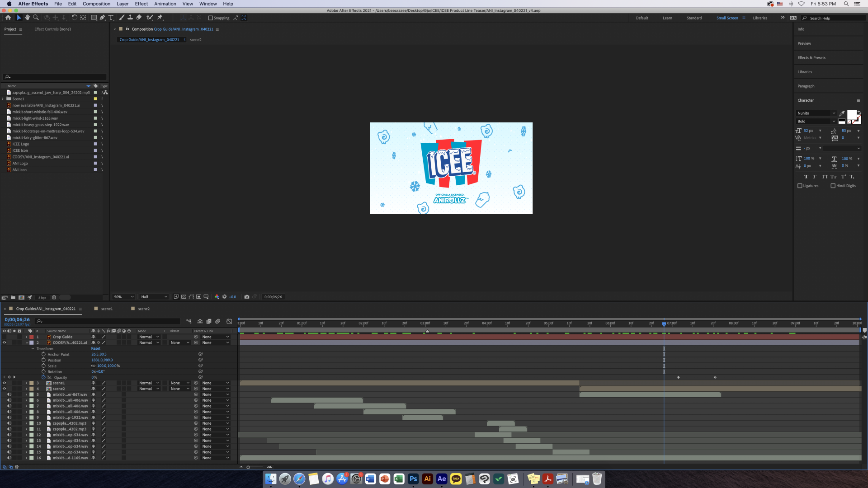
Task: Select the Rectangle shape tool
Action: [94, 18]
